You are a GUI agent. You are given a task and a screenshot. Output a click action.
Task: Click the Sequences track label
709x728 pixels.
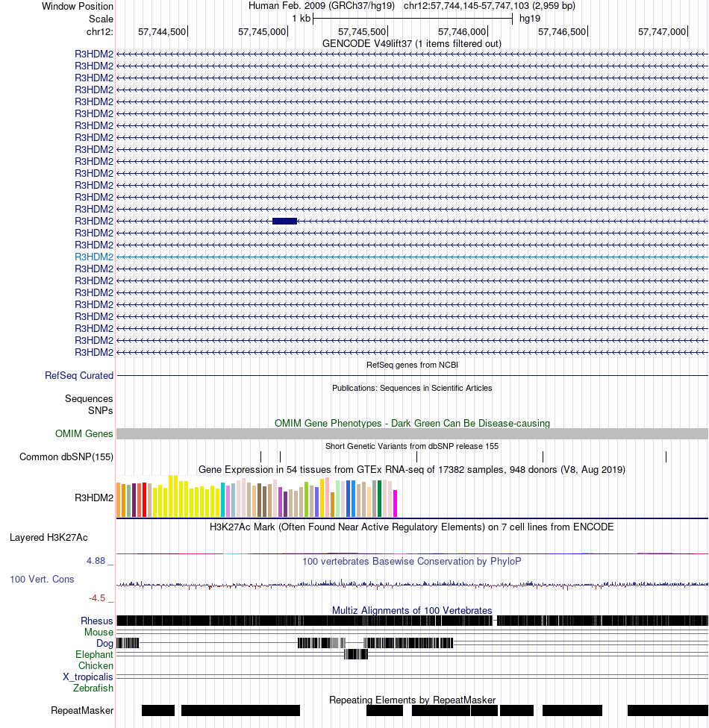89,399
